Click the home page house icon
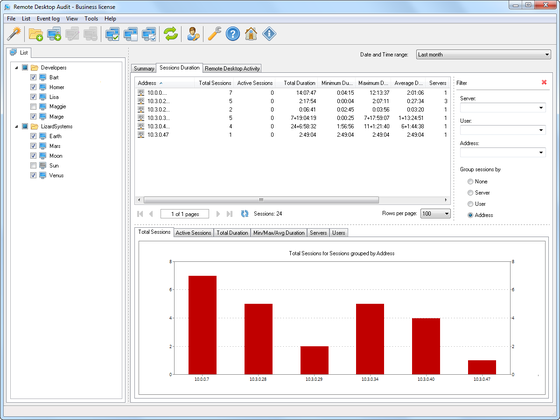Viewport: 560px width, 420px height. [x=251, y=34]
